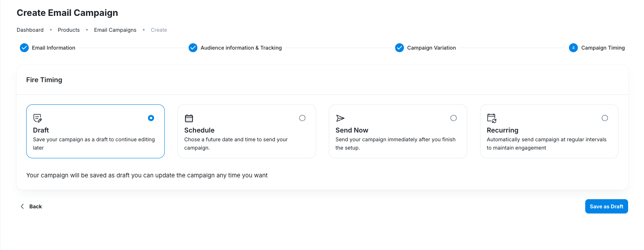Jump to Campaign Variation step
Image resolution: width=644 pixels, height=250 pixels.
click(432, 48)
